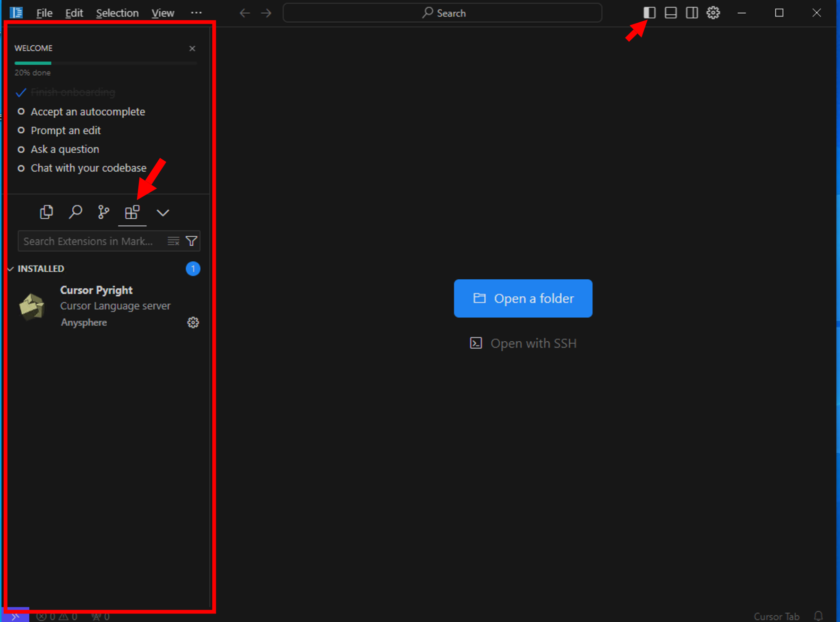Click the 20% done progress text
Screen dimensions: 840x622
33,73
